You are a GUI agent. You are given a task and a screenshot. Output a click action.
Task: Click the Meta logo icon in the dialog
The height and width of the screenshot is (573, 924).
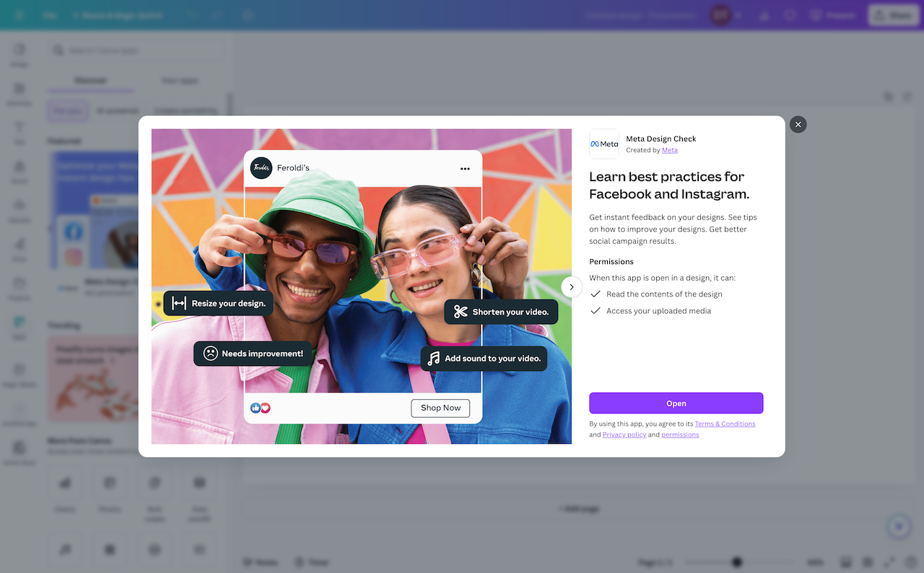(x=604, y=144)
